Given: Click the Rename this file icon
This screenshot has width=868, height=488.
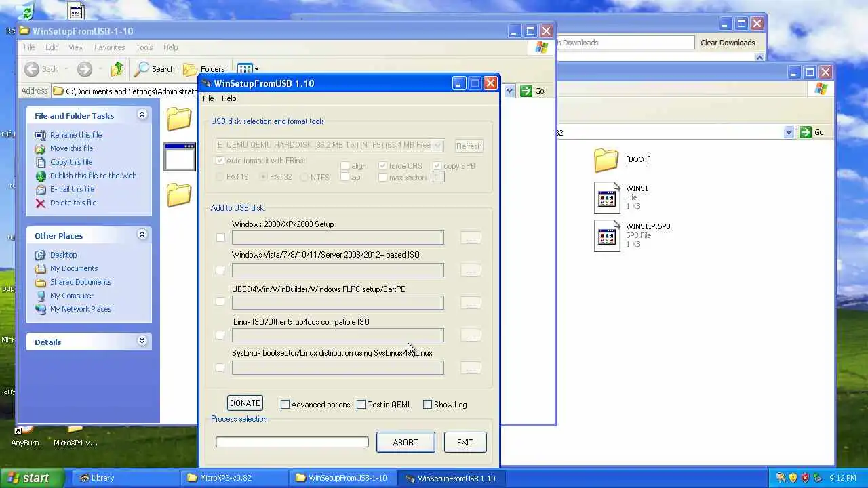Looking at the screenshot, I should coord(41,135).
